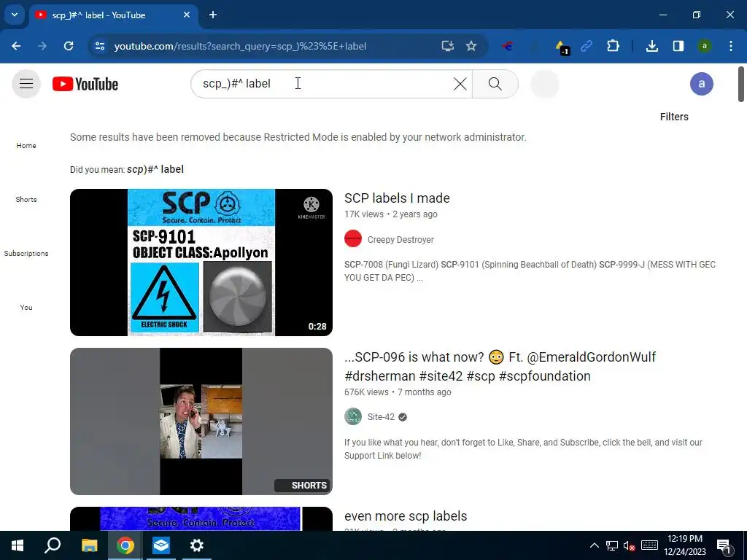Viewport: 747px width, 560px height.
Task: Open the notifications center icon
Action: (x=724, y=545)
